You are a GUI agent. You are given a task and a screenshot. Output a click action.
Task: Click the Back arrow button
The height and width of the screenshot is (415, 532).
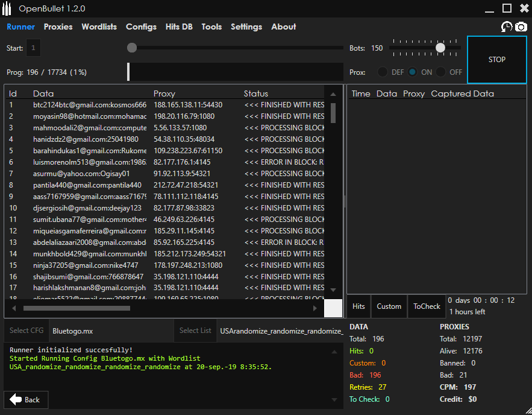point(26,400)
